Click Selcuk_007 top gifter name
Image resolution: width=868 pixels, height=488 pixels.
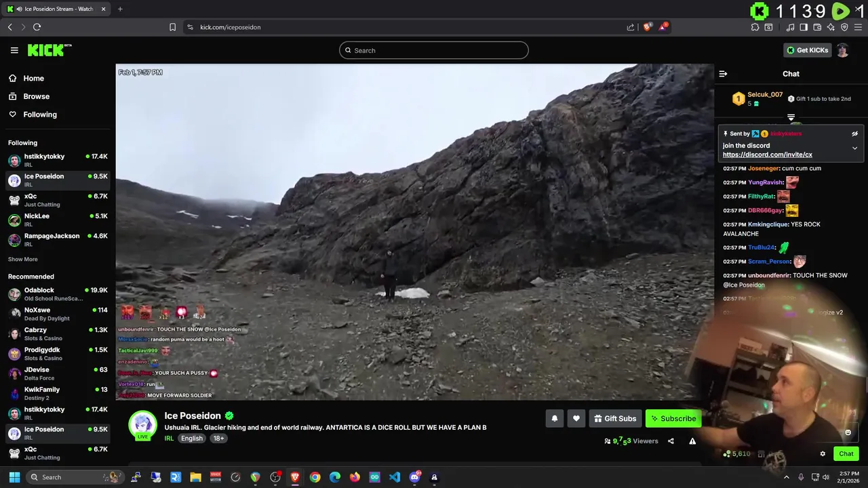tap(765, 95)
